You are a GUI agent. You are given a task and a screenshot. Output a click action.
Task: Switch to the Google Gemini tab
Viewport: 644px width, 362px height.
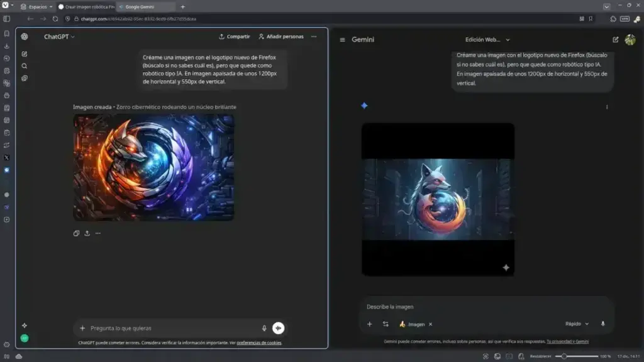coord(146,7)
